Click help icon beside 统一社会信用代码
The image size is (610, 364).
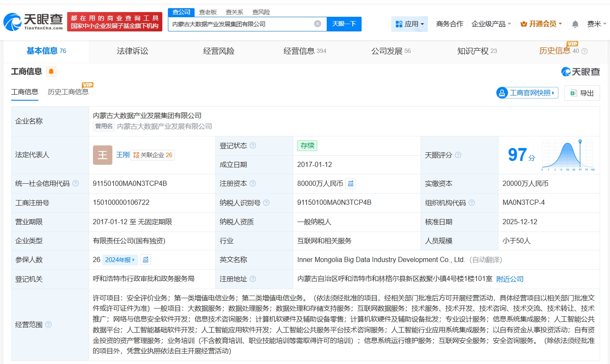pyautogui.click(x=76, y=184)
